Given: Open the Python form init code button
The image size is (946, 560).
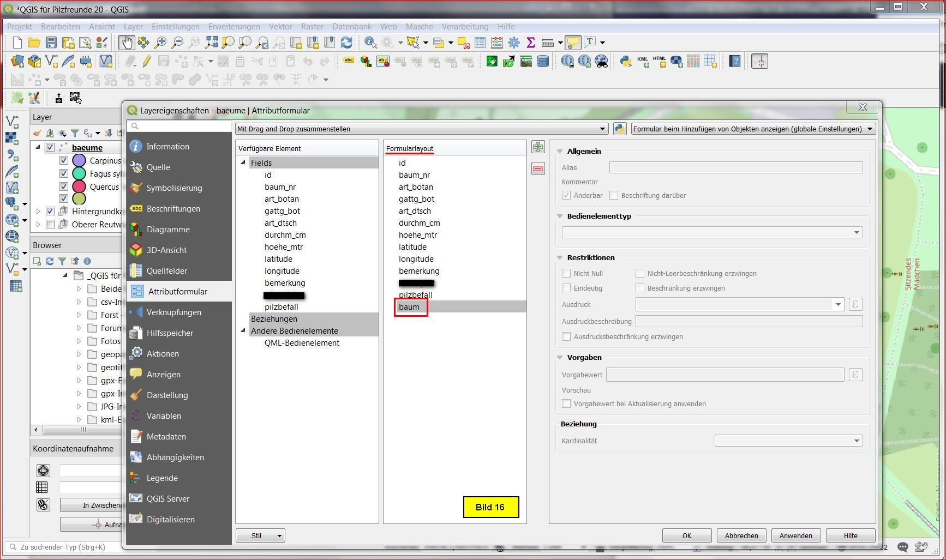Looking at the screenshot, I should (620, 129).
